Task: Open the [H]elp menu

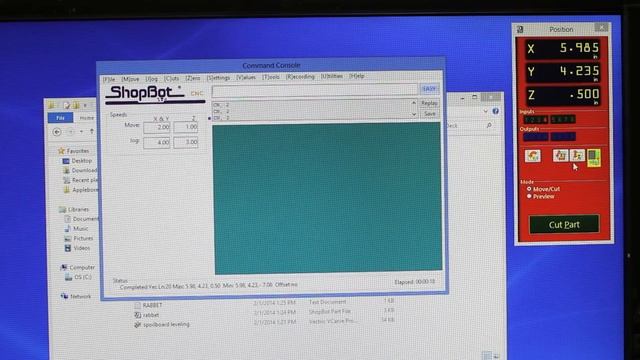Action: 357,76
